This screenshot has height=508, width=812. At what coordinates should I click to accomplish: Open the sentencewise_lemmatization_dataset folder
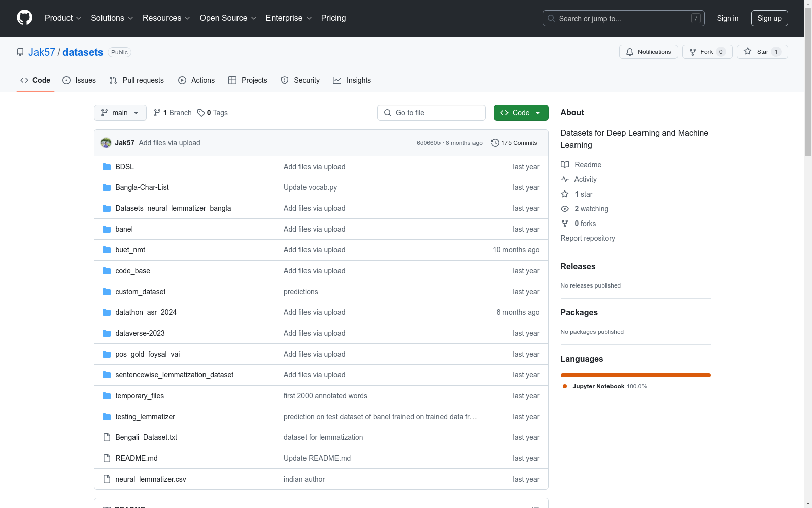click(175, 375)
